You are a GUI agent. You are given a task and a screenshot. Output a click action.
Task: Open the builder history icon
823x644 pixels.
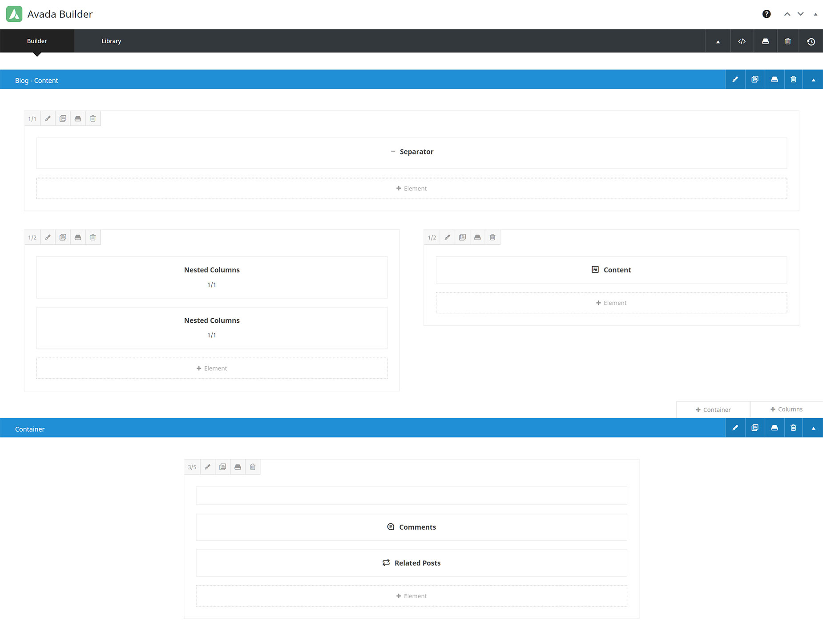pos(811,41)
